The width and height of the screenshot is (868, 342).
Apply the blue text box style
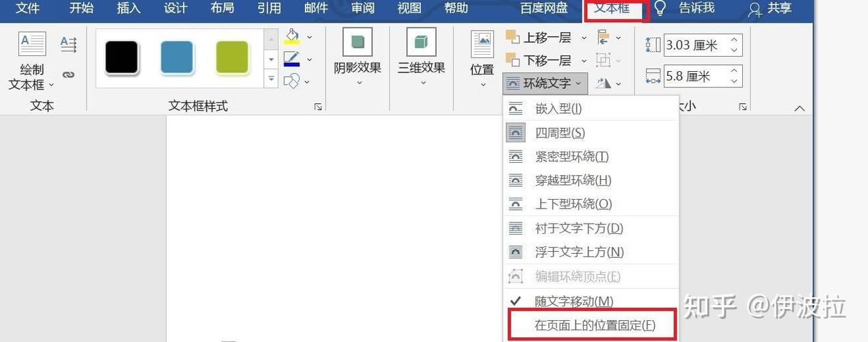pyautogui.click(x=178, y=58)
